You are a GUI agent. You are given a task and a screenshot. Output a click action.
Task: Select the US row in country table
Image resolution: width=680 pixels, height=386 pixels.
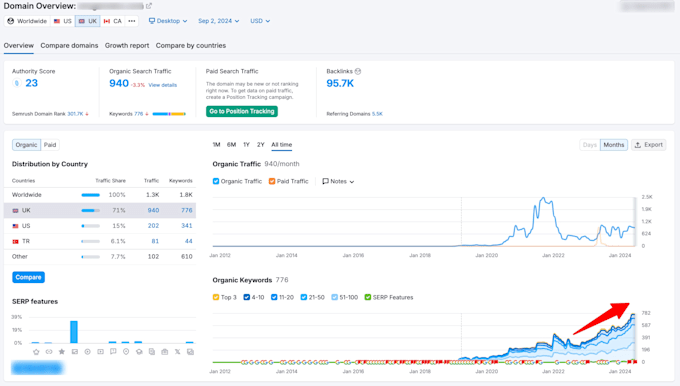coord(100,226)
